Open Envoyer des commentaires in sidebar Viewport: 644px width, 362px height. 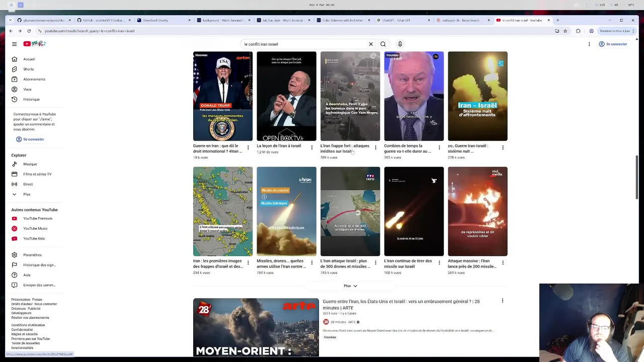[39, 285]
